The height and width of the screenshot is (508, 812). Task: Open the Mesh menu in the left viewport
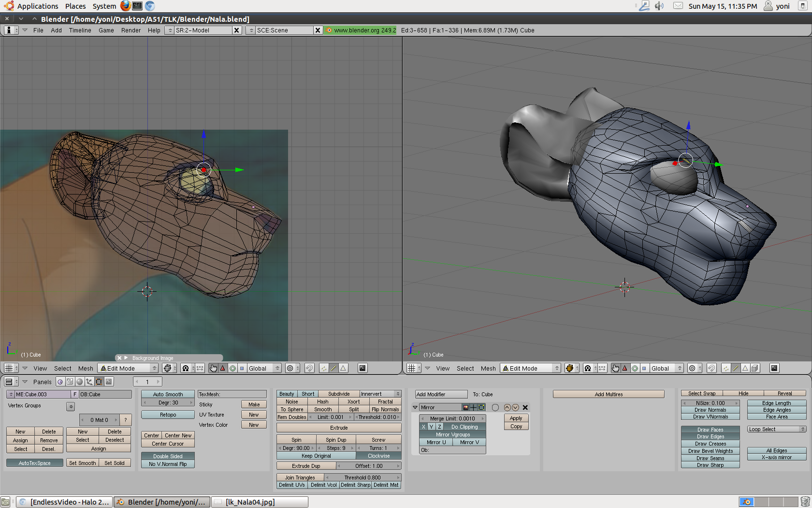tap(86, 368)
